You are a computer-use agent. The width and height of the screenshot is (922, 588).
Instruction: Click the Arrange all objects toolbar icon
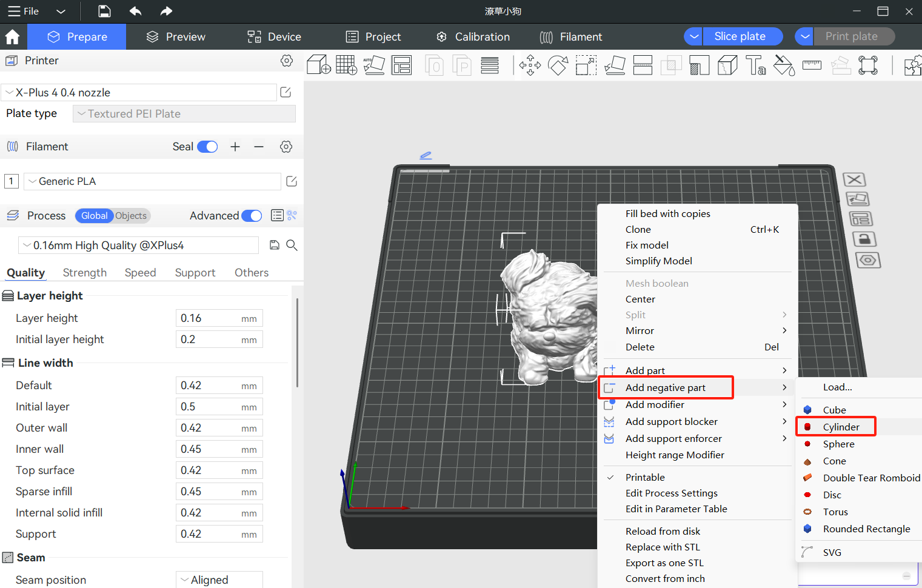[x=401, y=65]
